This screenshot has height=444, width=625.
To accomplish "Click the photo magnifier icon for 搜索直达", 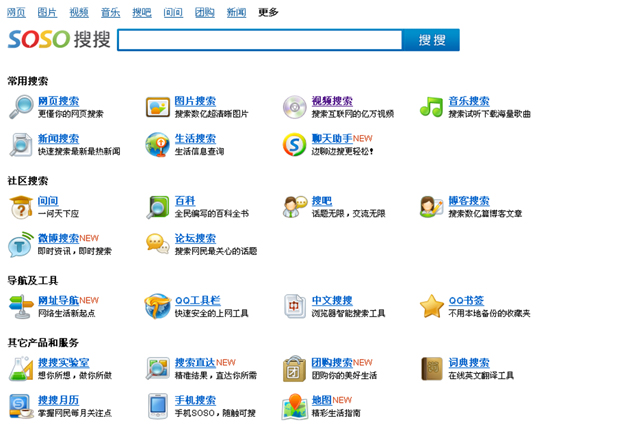I will point(158,369).
